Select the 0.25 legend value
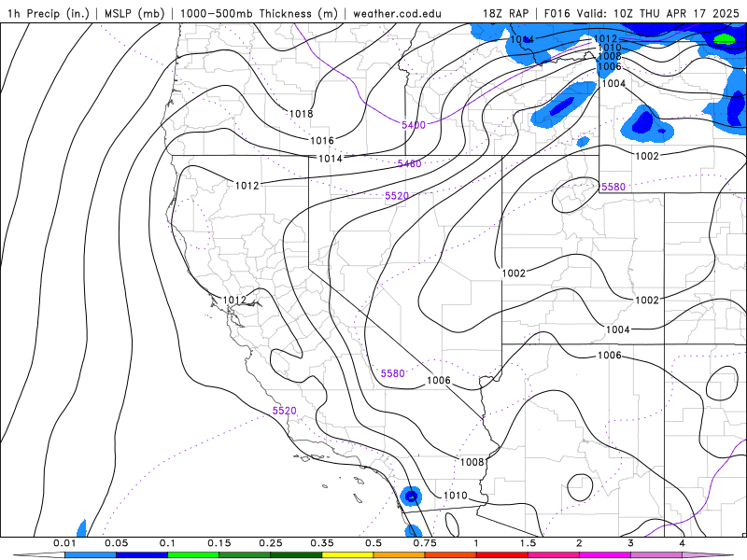This screenshot has height=560, width=747. (x=271, y=543)
